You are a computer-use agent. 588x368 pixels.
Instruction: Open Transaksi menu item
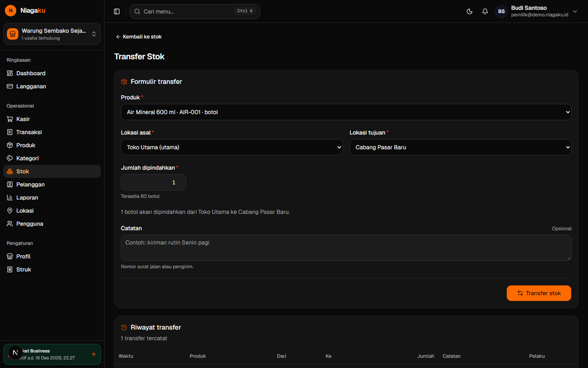52,132
